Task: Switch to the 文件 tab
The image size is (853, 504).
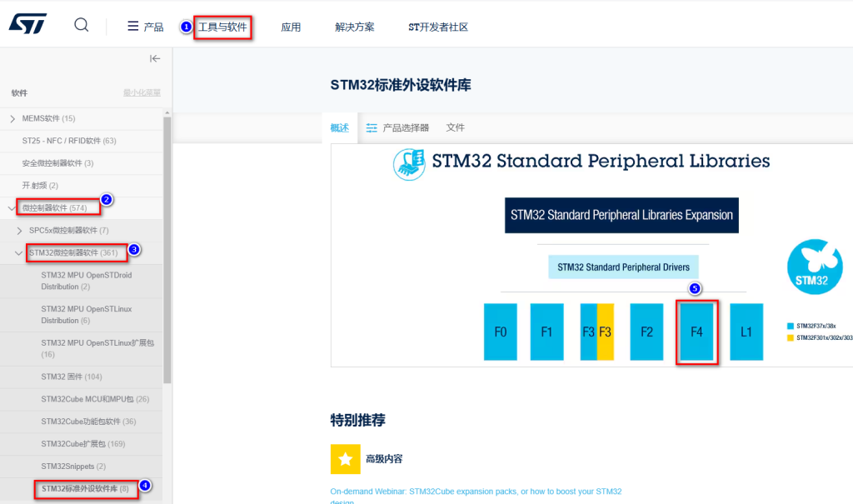Action: coord(456,127)
